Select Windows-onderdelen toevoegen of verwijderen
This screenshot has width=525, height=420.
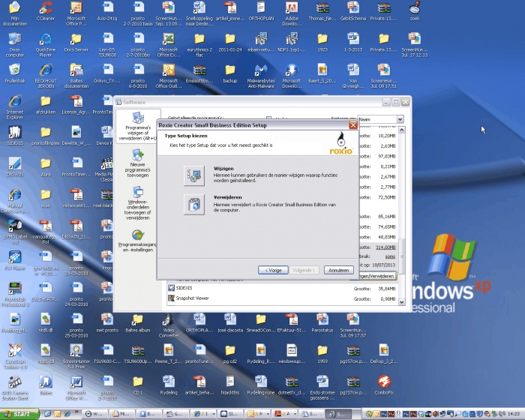point(137,203)
